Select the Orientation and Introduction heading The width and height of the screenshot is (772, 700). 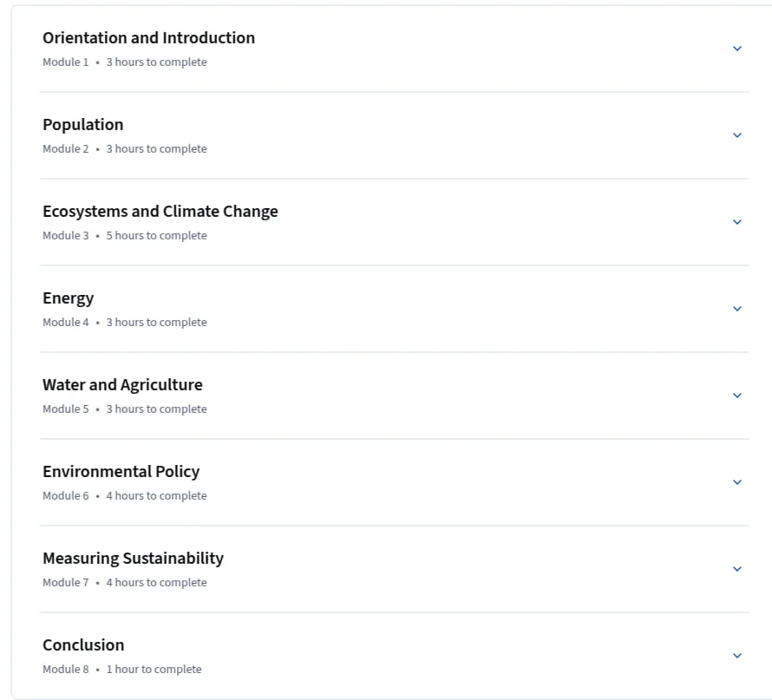[148, 38]
